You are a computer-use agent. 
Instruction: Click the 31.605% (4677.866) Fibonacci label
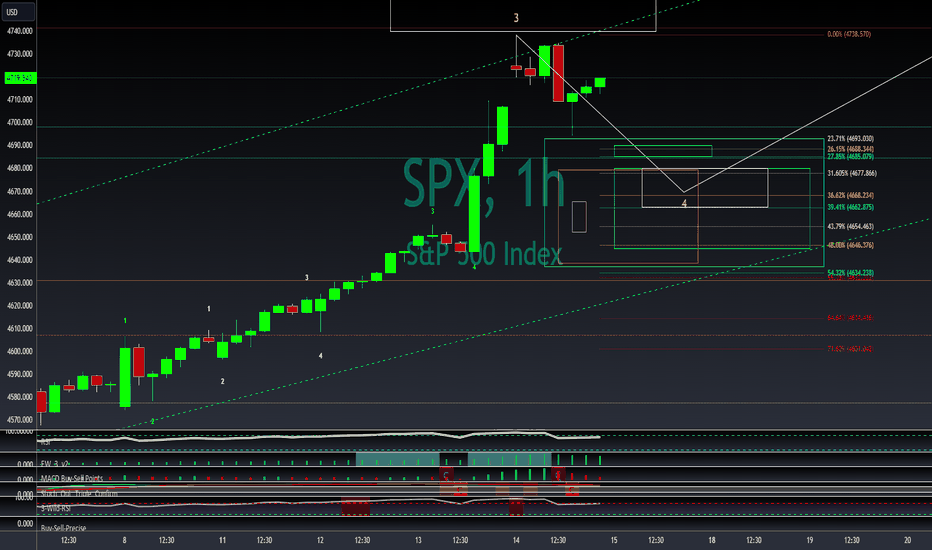852,174
